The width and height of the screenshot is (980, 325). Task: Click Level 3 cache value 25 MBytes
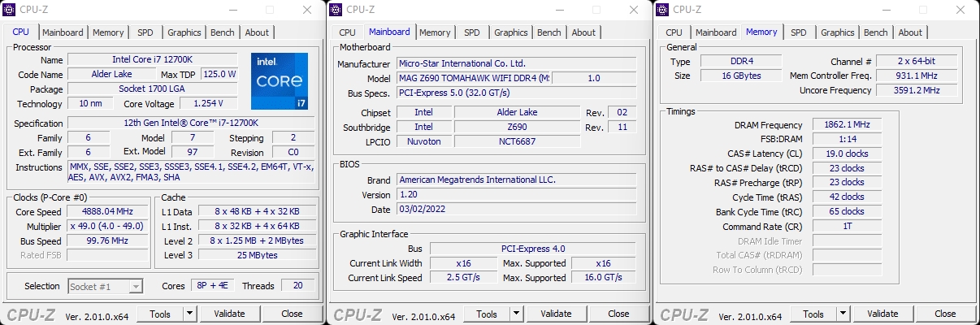tap(257, 255)
